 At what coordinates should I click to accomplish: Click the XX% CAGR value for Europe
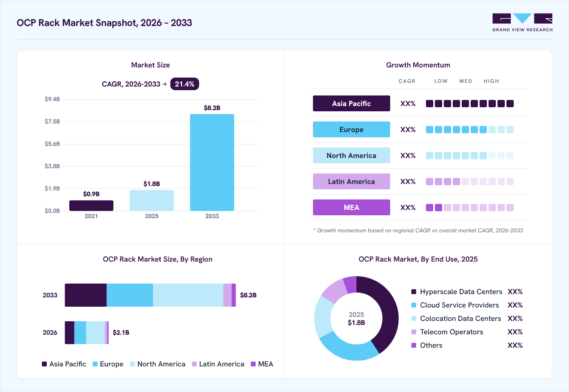point(408,130)
